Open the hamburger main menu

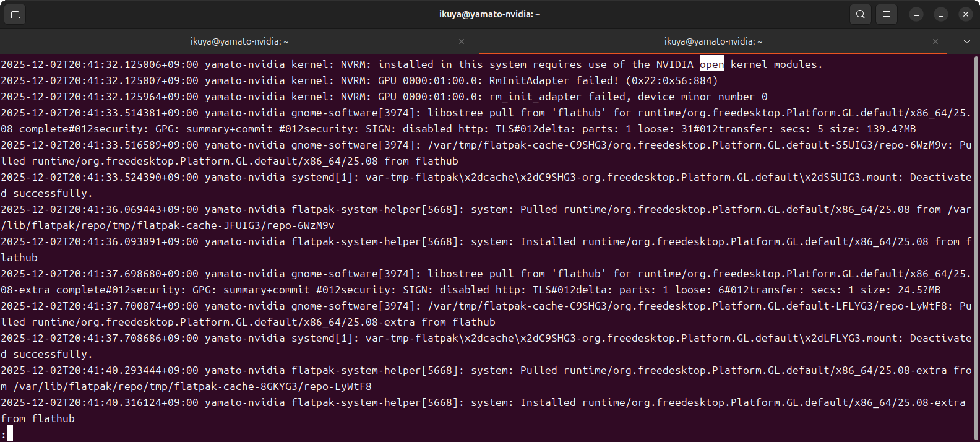(887, 14)
